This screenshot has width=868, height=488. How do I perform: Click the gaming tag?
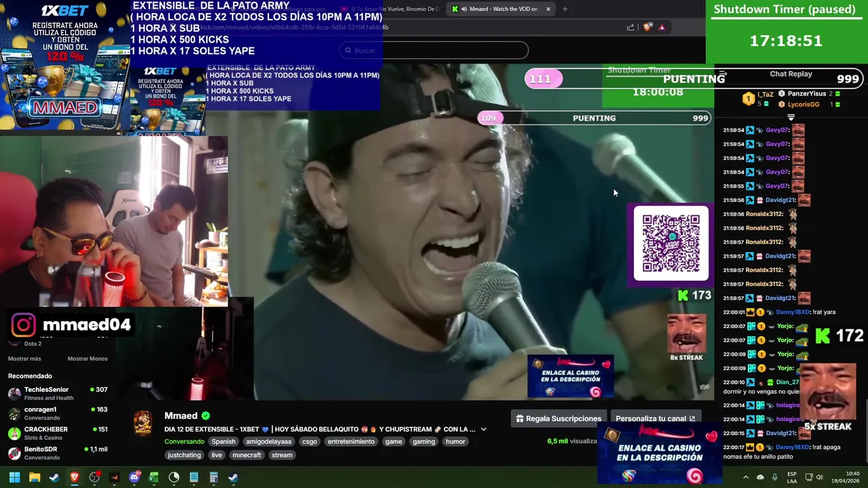click(x=424, y=441)
